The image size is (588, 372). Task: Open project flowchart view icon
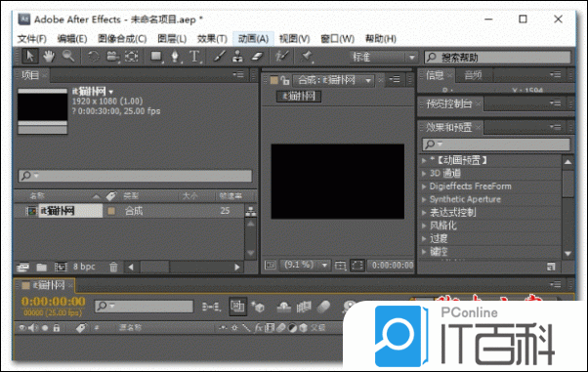(250, 211)
